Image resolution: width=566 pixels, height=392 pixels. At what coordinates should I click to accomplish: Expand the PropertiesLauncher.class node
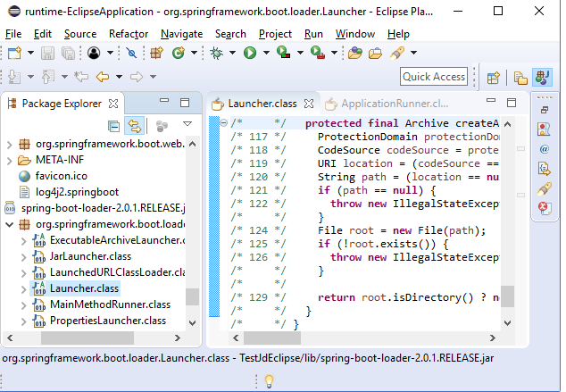(x=24, y=321)
